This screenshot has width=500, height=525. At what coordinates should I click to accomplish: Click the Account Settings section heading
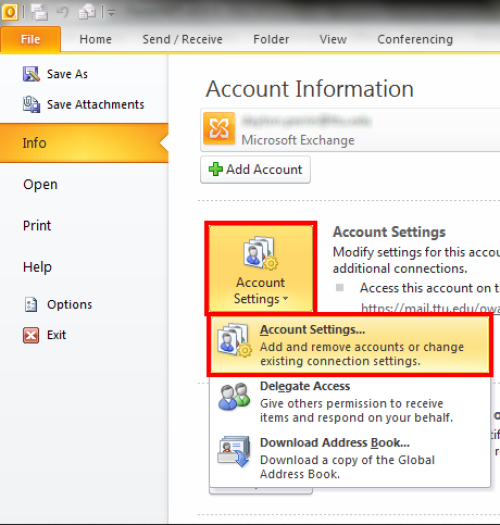tap(389, 232)
